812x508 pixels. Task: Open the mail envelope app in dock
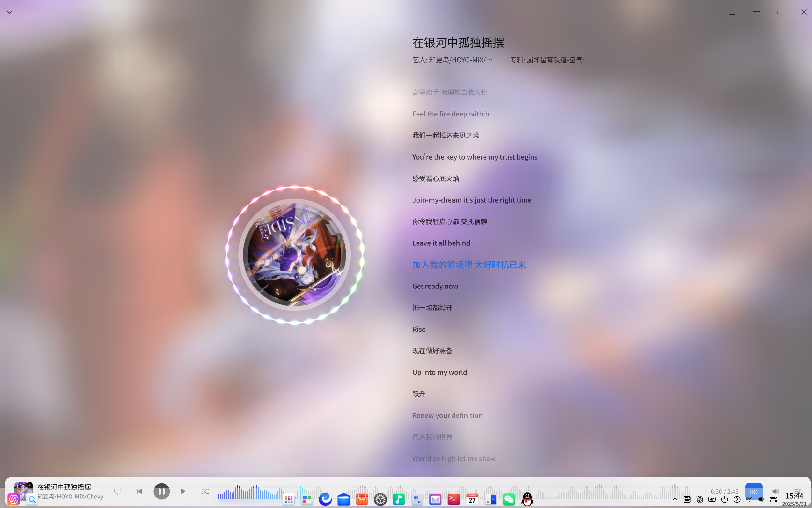pyautogui.click(x=435, y=500)
